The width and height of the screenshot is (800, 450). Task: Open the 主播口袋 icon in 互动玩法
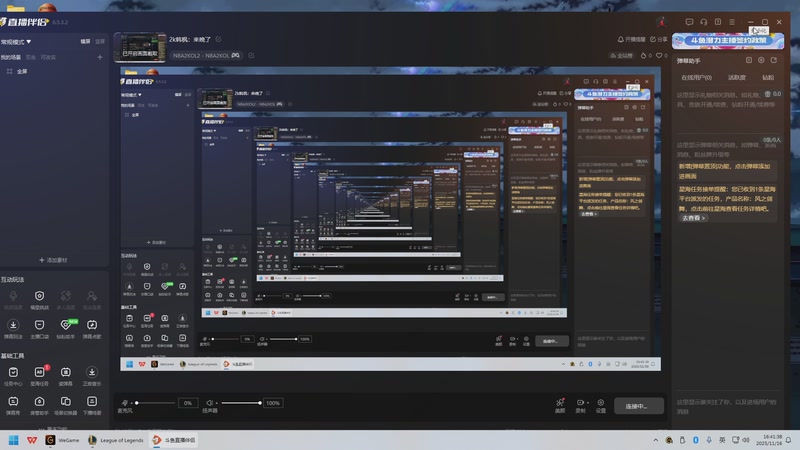[x=39, y=325]
